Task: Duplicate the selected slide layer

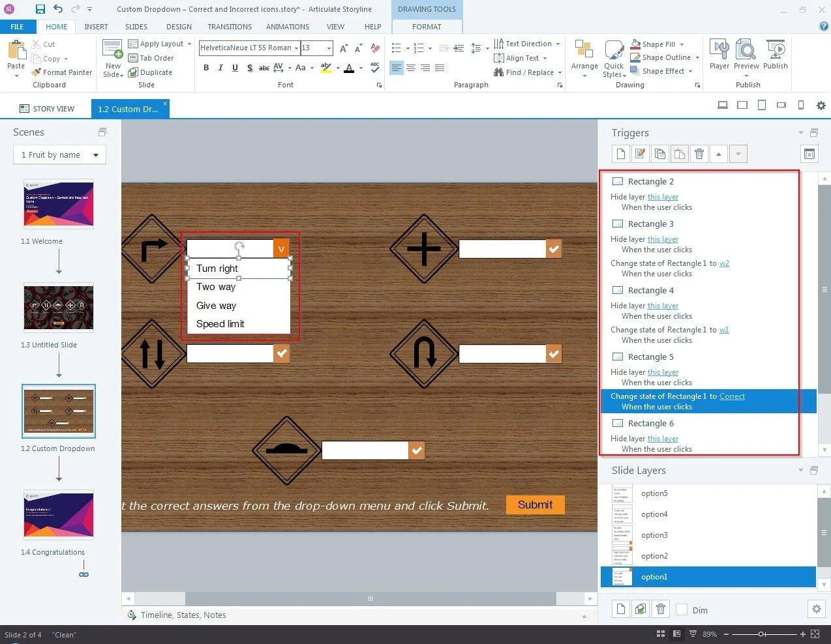Action: pyautogui.click(x=641, y=609)
